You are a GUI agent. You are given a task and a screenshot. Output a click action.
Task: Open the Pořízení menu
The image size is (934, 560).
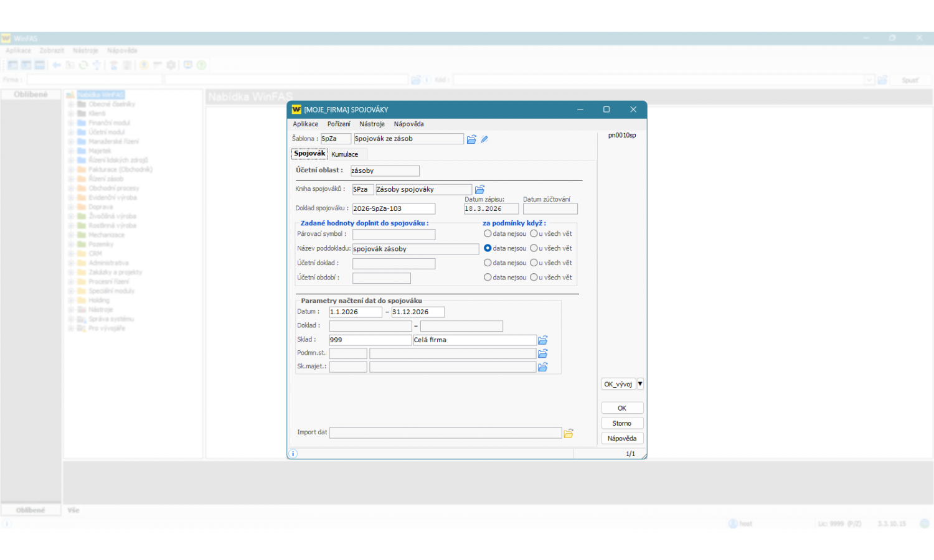(339, 124)
